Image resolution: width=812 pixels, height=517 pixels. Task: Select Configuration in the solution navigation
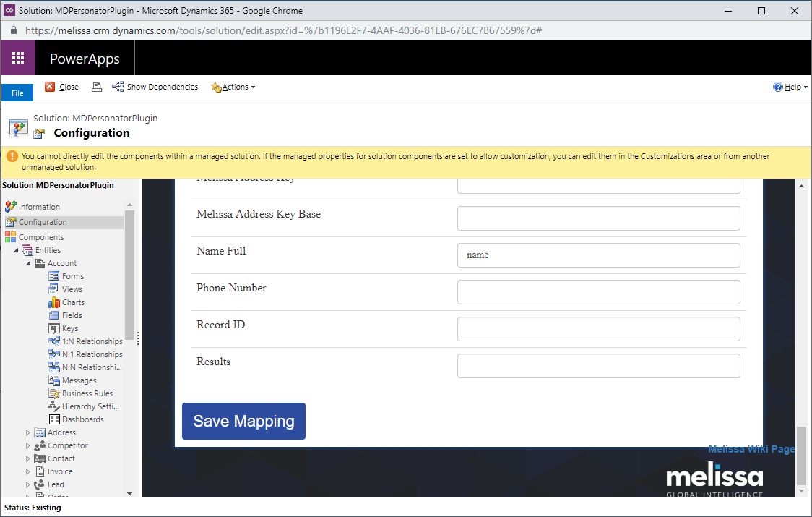tap(43, 222)
